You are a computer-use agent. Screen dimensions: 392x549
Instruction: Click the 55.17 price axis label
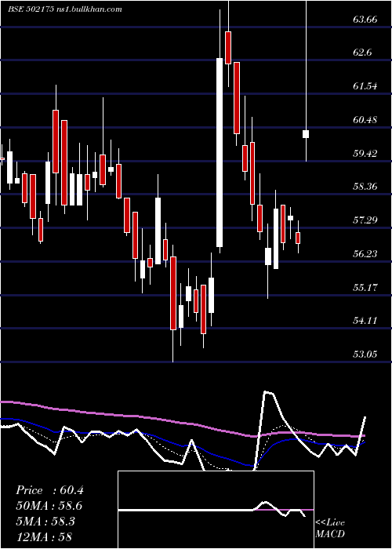click(x=365, y=287)
